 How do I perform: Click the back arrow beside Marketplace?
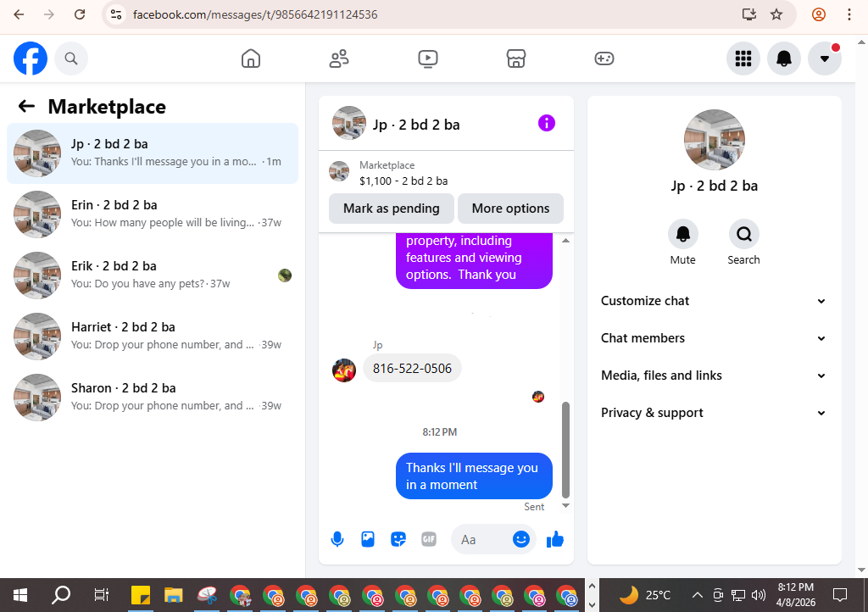26,106
